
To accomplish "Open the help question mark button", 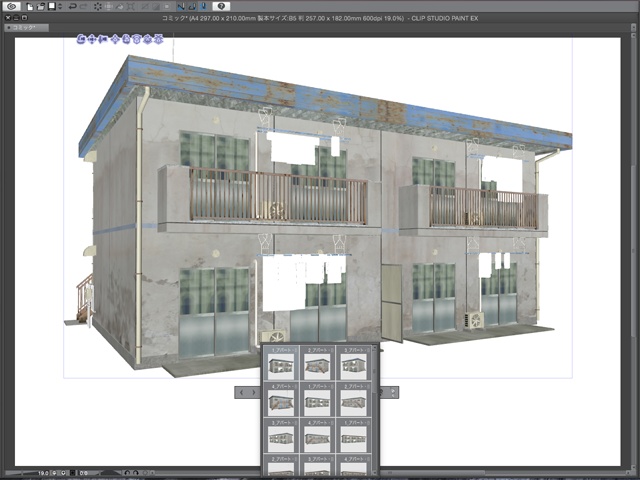I will (x=221, y=6).
